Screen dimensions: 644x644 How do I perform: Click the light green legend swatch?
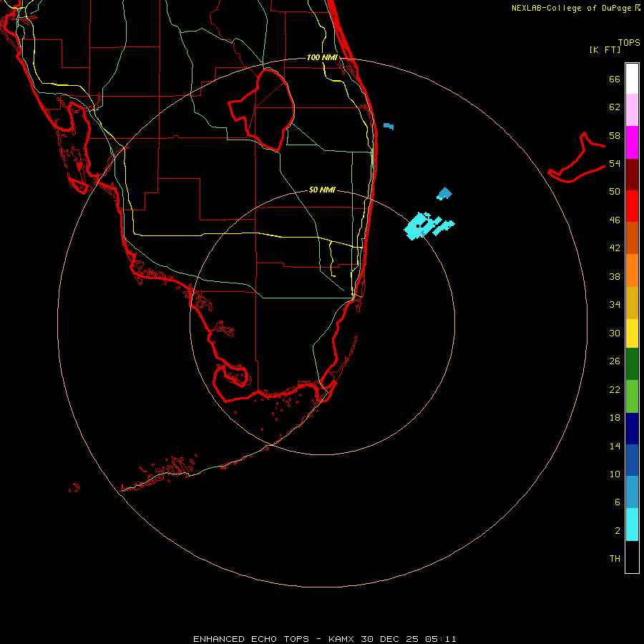[632, 396]
